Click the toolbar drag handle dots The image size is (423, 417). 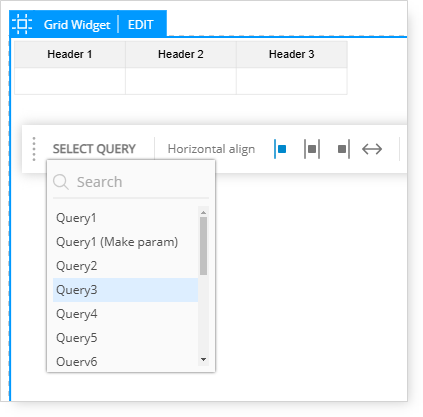[x=34, y=149]
